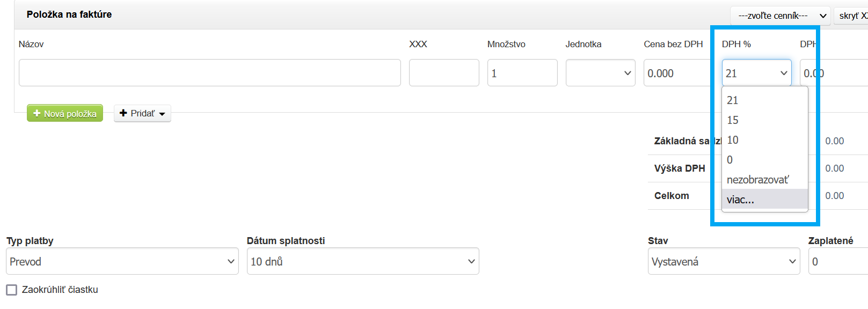This screenshot has height=309, width=868.
Task: Click the green Nová položka button
Action: [x=65, y=113]
